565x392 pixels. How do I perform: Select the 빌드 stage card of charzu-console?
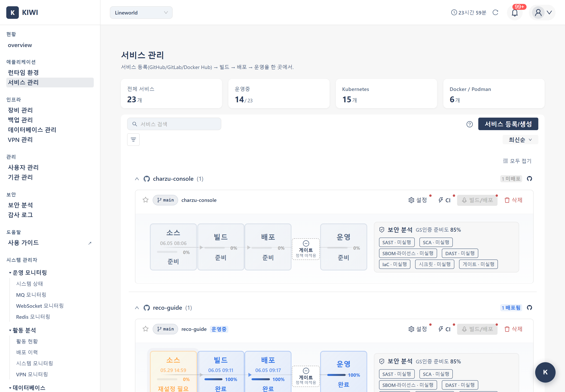(221, 247)
